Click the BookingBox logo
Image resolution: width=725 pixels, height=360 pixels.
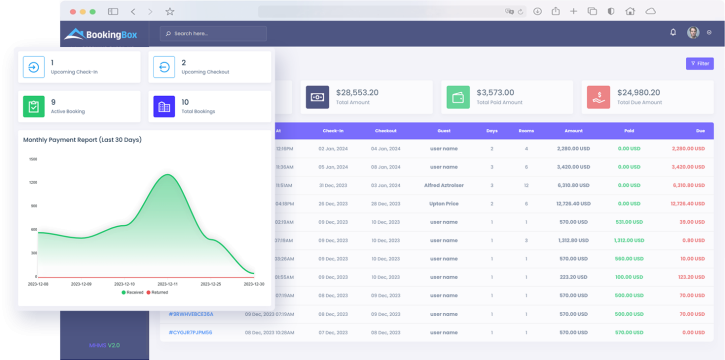click(x=101, y=34)
